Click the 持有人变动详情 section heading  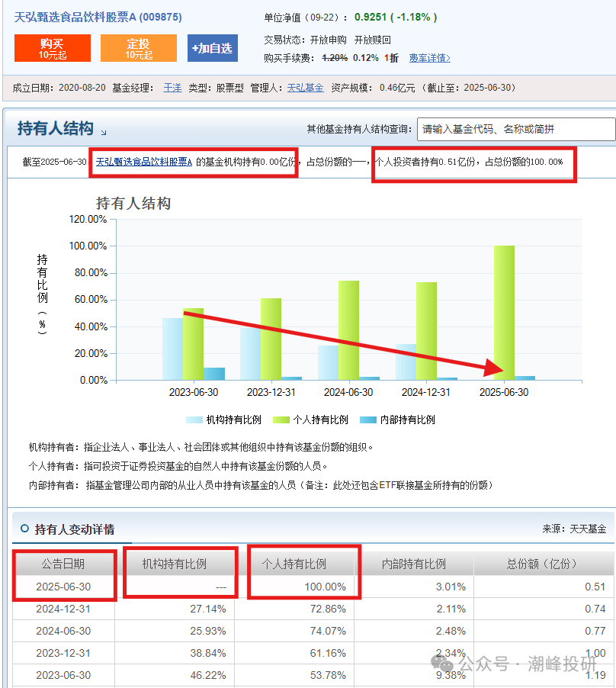point(75,529)
